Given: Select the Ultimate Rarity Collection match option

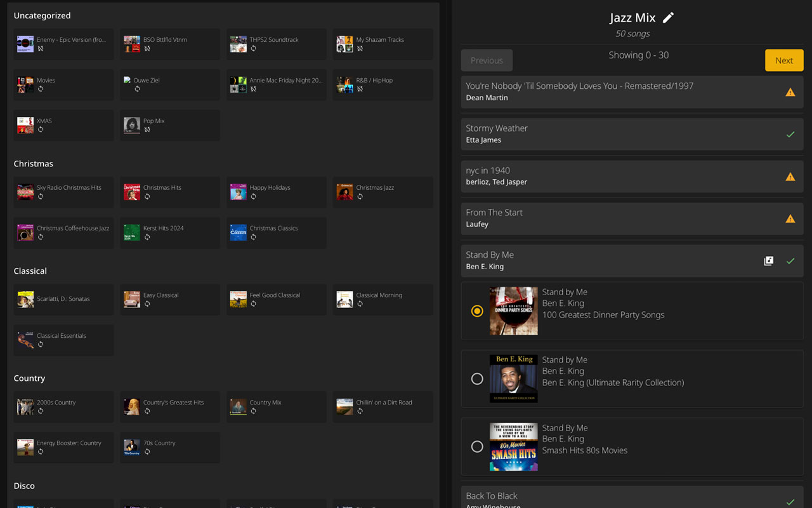Looking at the screenshot, I should click(478, 379).
